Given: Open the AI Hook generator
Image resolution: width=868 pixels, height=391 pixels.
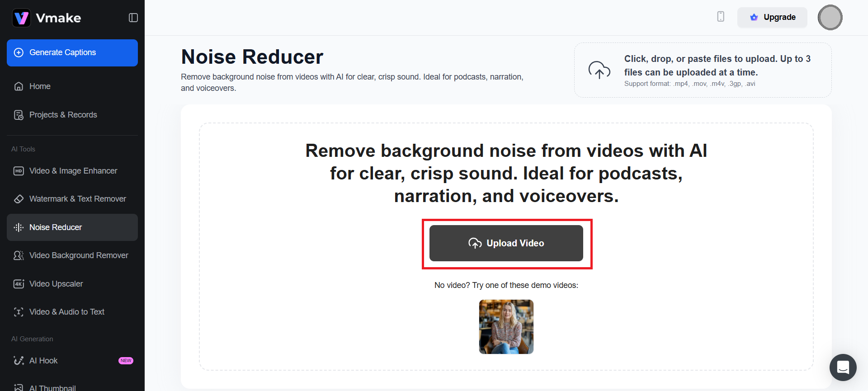Looking at the screenshot, I should pos(43,361).
